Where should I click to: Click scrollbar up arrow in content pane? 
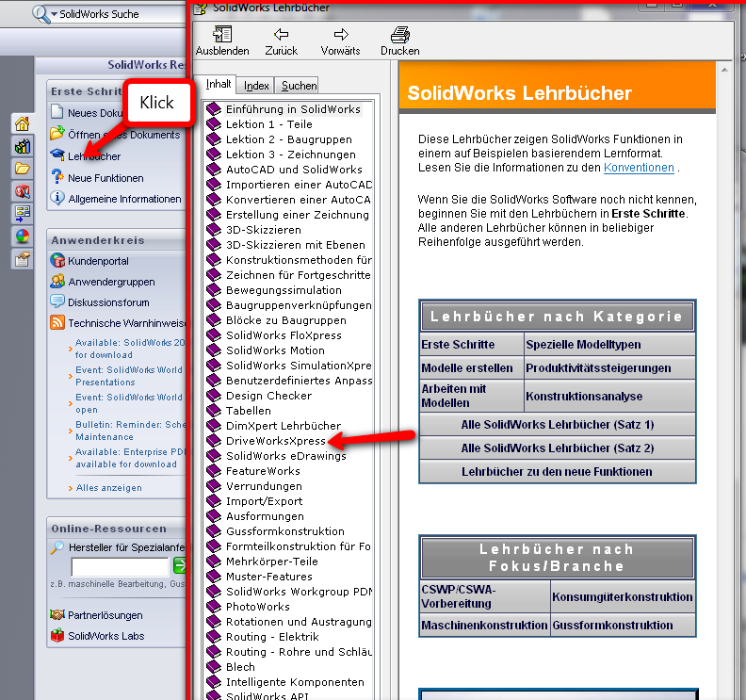pyautogui.click(x=724, y=70)
